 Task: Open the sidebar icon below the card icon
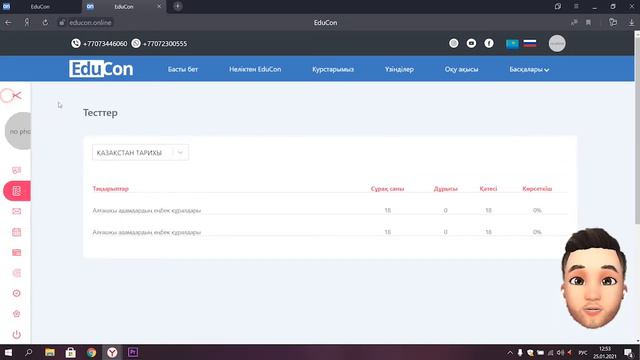(16, 273)
